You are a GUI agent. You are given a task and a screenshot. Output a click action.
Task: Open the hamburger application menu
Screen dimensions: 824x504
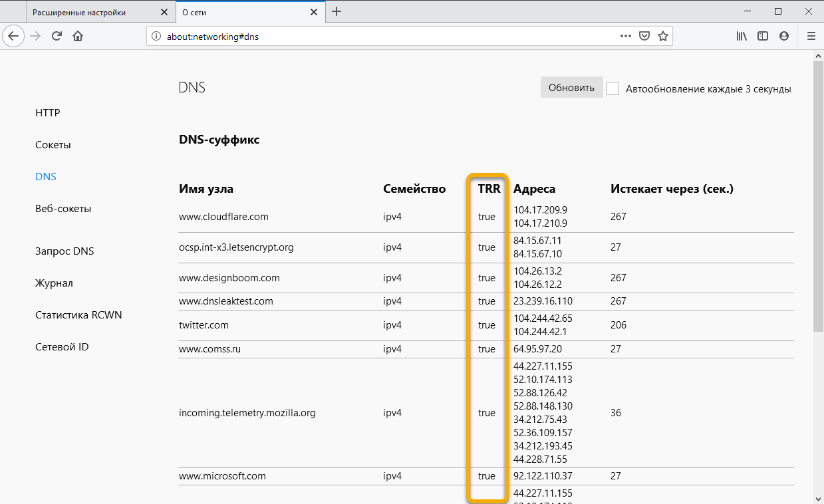pos(811,36)
